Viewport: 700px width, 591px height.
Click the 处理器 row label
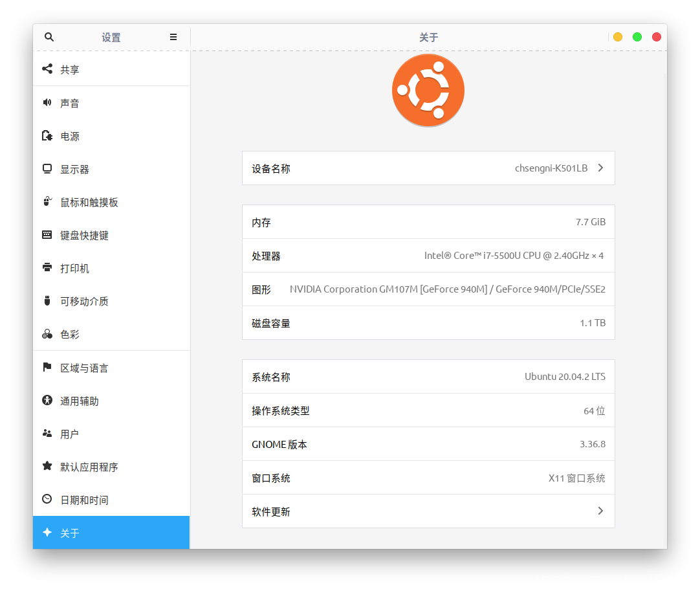(x=266, y=256)
